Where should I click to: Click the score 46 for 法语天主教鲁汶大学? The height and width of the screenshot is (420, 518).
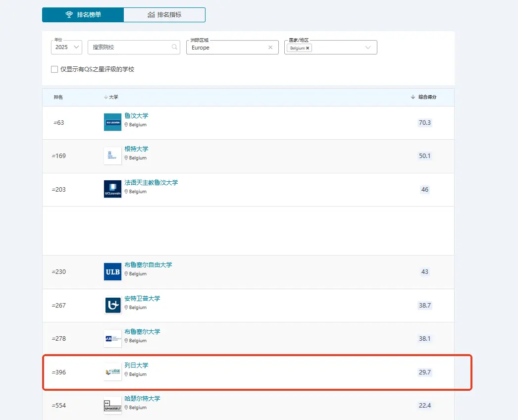click(424, 190)
